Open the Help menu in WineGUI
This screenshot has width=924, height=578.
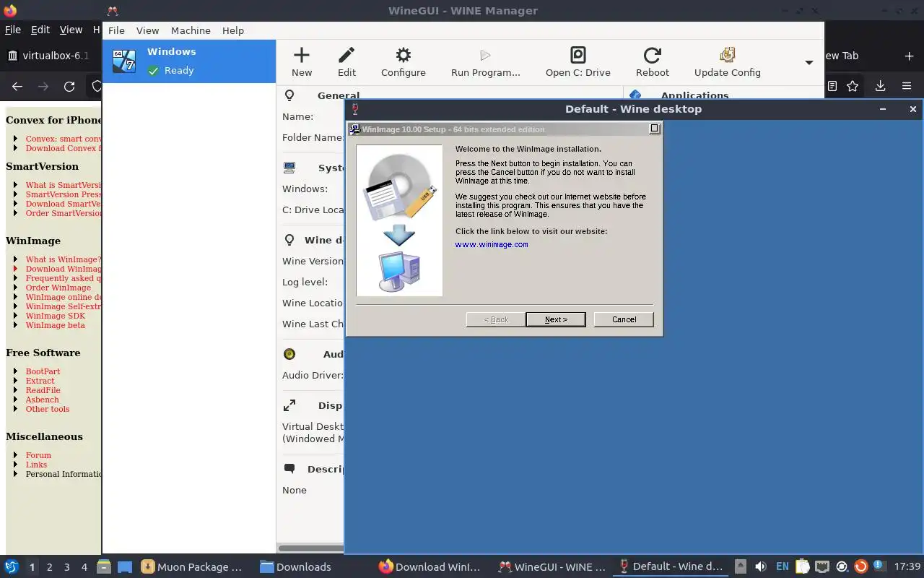click(233, 30)
